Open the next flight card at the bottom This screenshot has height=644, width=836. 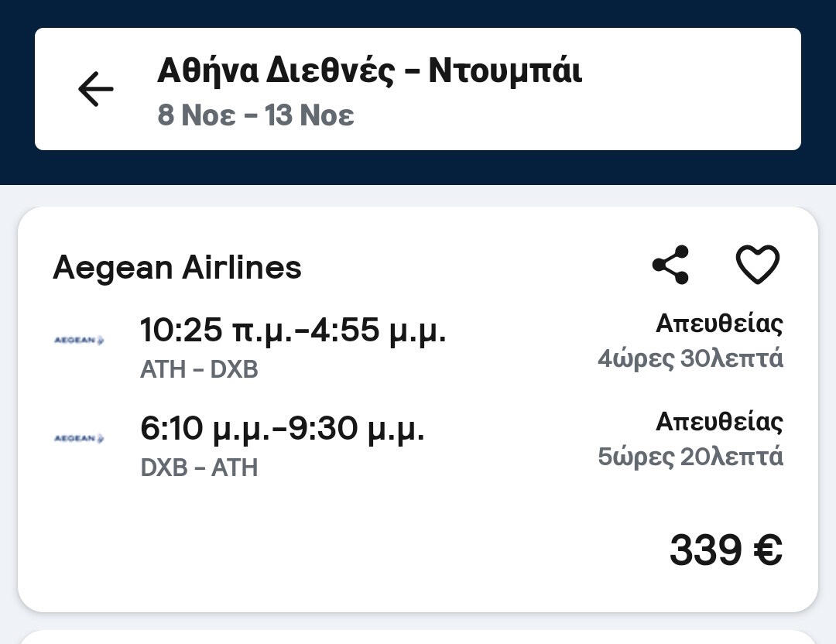(418, 636)
